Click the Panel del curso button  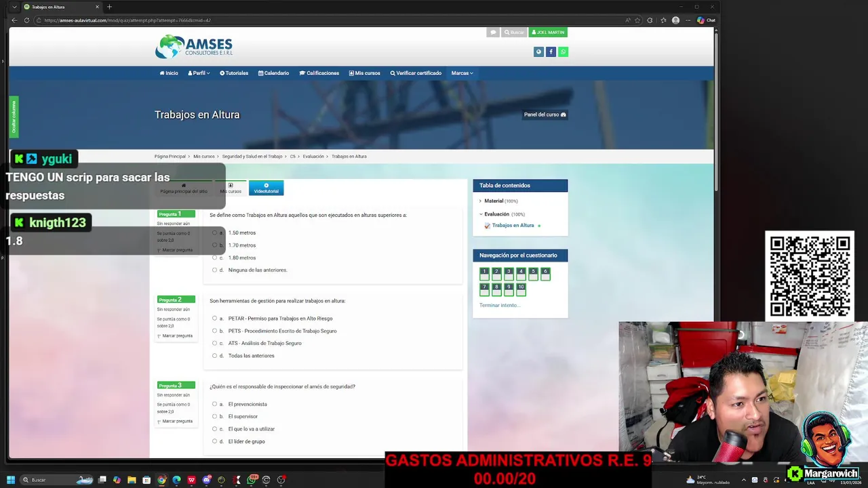coord(545,115)
